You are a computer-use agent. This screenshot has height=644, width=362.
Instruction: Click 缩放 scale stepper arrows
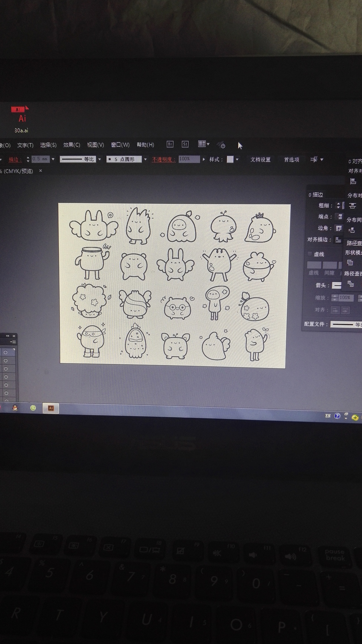point(335,298)
